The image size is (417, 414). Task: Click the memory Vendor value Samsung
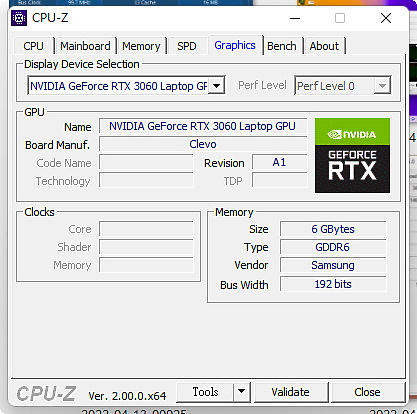point(333,265)
